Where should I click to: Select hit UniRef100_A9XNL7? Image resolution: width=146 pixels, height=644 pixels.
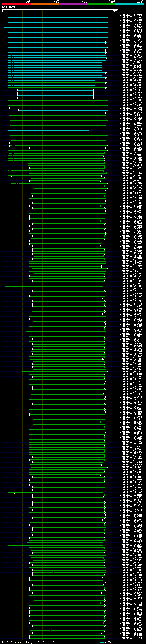tap(131, 93)
